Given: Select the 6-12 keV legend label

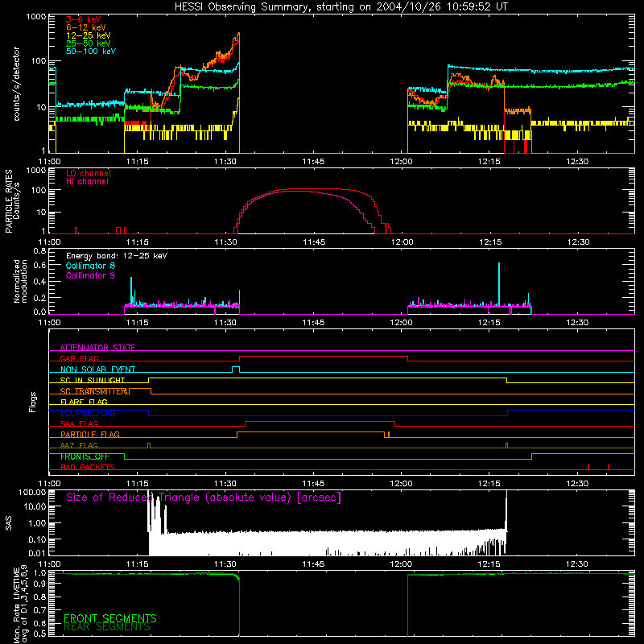Looking at the screenshot, I should 85,27.
